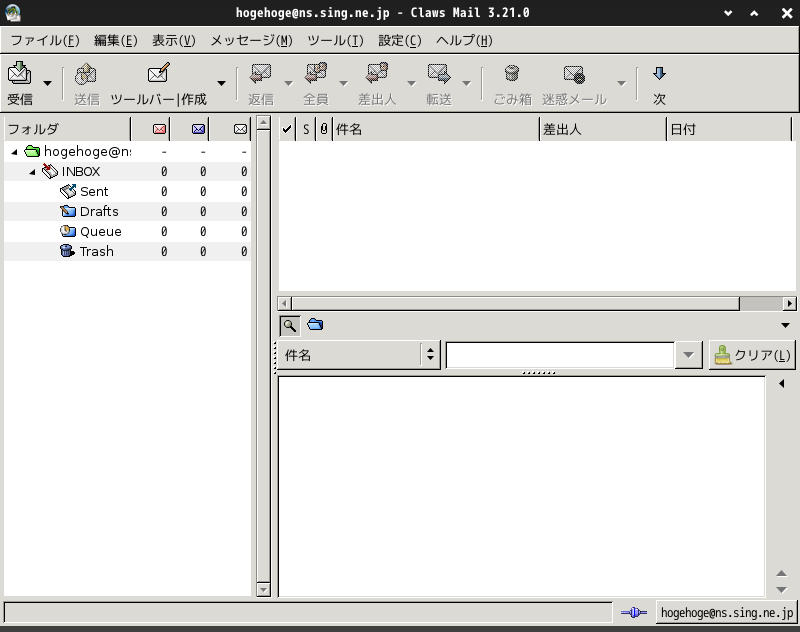Viewport: 800px width, 632px height.
Task: Click the message view down arrow
Action: (x=781, y=590)
